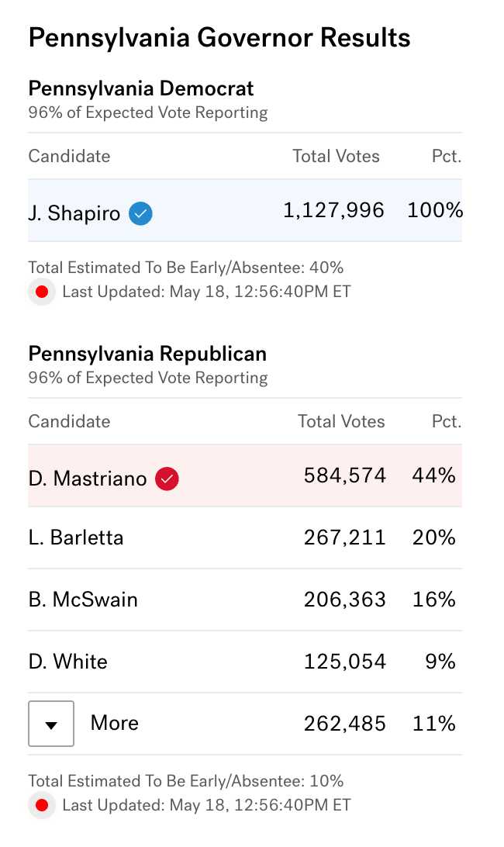Click D. White in the Republican list

tap(68, 662)
